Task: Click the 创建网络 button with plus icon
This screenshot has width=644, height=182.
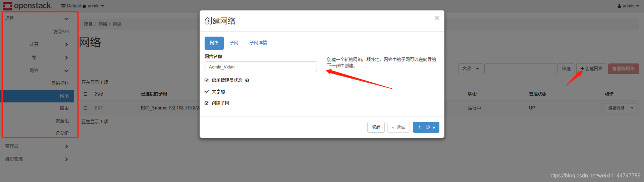Action: coord(592,69)
